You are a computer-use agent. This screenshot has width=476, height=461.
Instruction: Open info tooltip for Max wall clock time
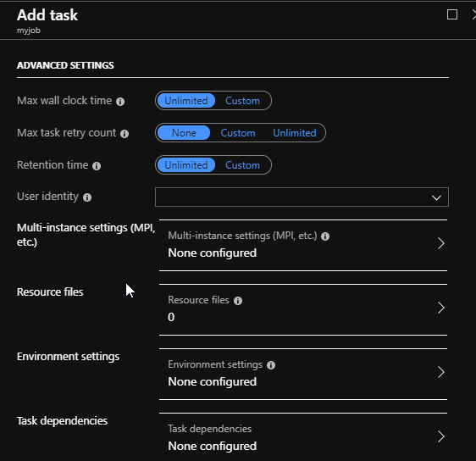click(x=120, y=102)
